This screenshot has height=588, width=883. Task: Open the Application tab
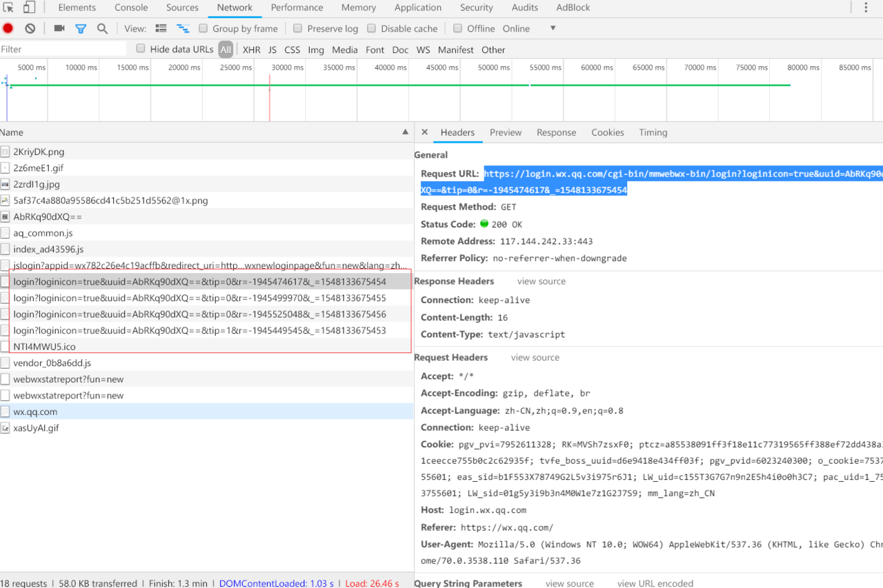pyautogui.click(x=418, y=8)
